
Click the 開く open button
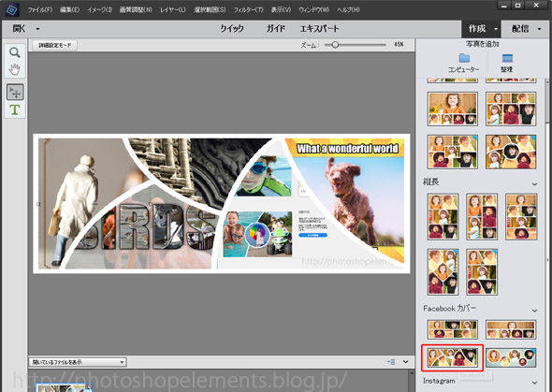[19, 29]
